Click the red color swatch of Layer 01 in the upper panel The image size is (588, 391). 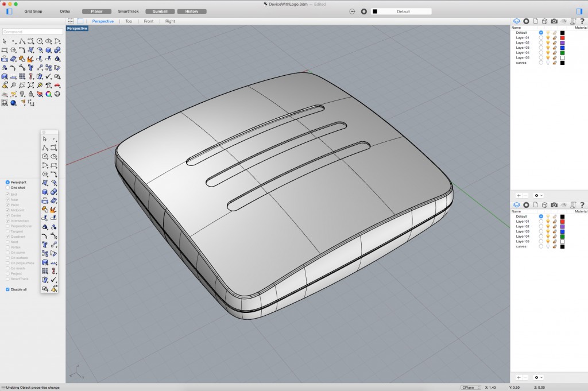coord(563,38)
